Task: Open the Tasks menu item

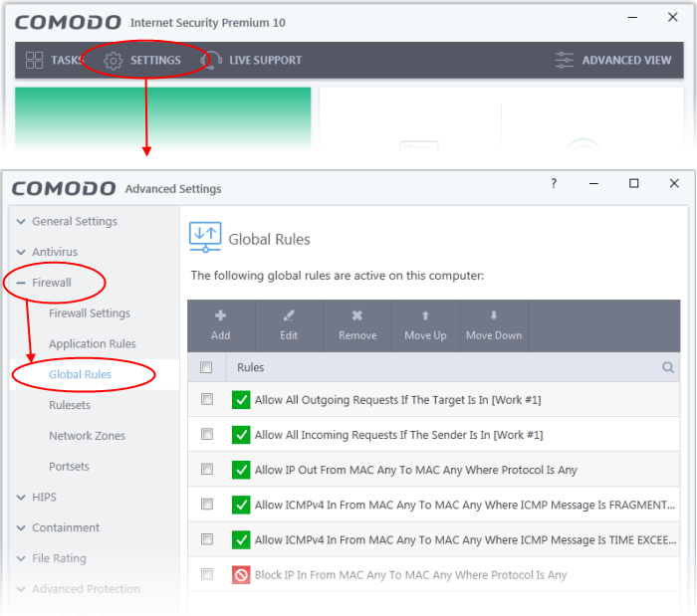Action: click(55, 60)
